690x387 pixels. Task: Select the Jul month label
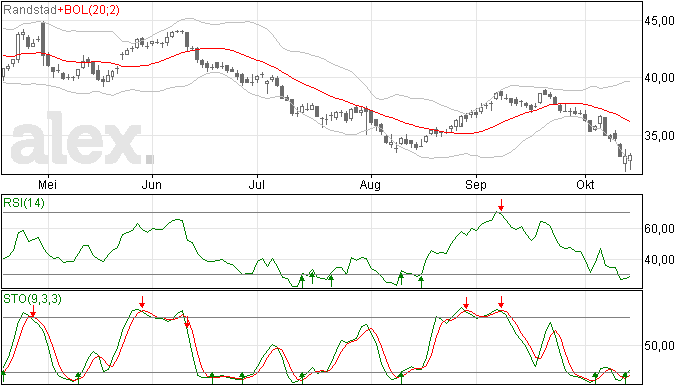(257, 184)
